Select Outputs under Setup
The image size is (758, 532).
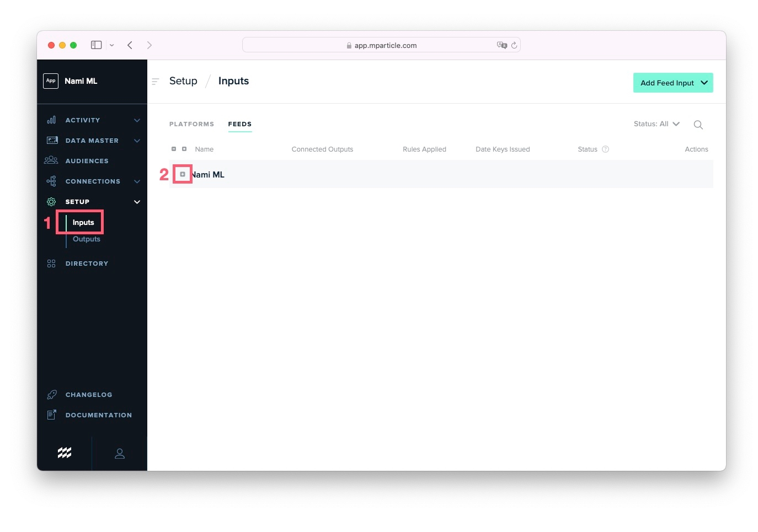coord(87,239)
